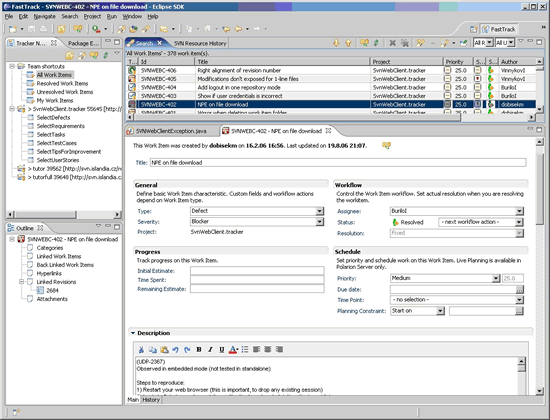Open the Tracker Navigator view menu triangle

click(117, 53)
